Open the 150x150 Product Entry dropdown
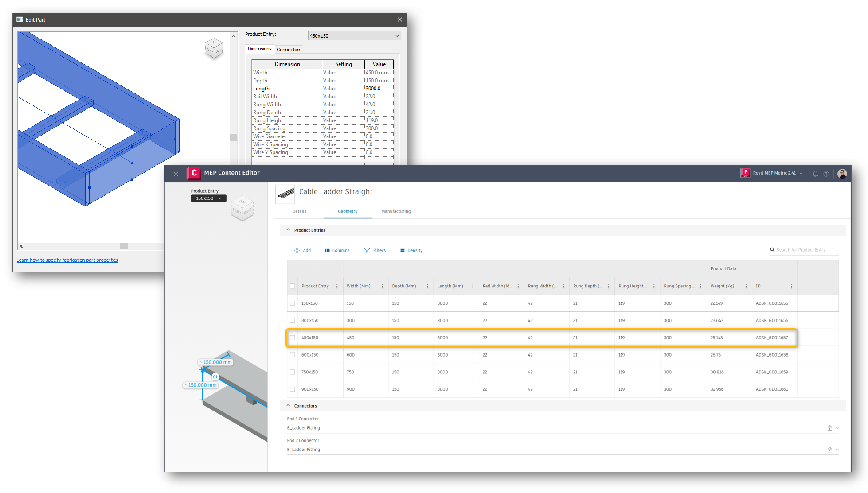 click(208, 198)
